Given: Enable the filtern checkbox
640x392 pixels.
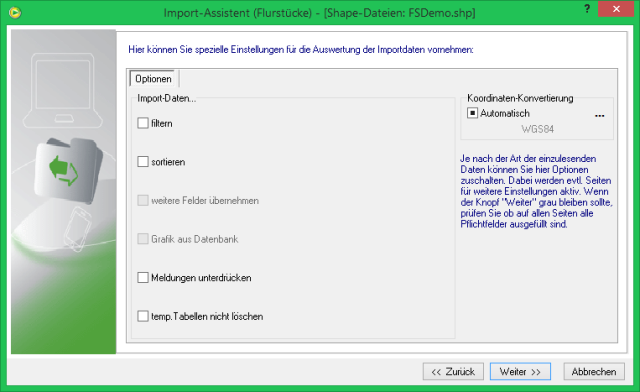Looking at the screenshot, I should (143, 123).
